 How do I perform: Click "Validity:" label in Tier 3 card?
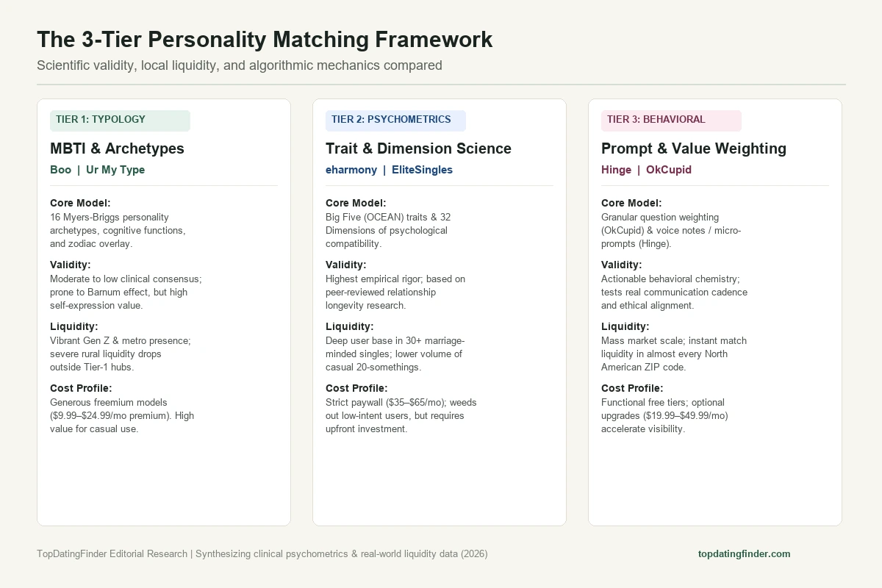click(x=623, y=265)
